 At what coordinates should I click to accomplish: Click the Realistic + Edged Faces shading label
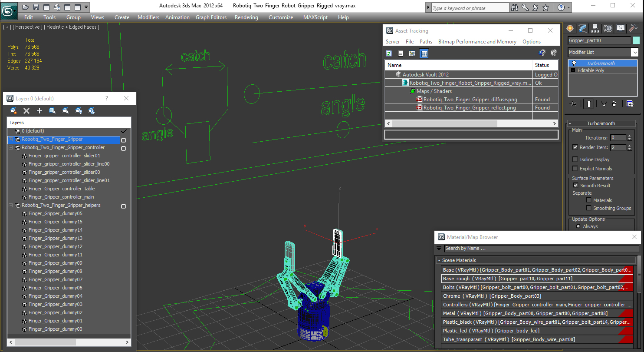(x=72, y=27)
